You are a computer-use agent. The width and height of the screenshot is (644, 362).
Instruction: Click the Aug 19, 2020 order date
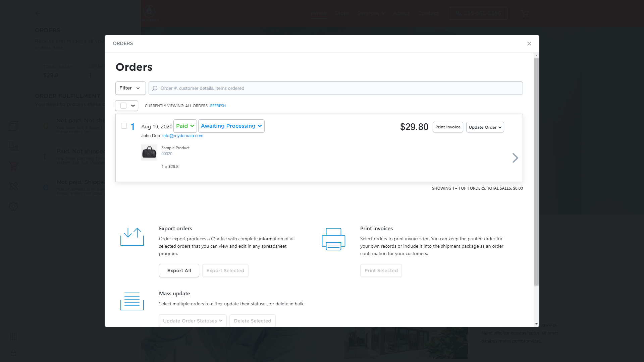(157, 127)
